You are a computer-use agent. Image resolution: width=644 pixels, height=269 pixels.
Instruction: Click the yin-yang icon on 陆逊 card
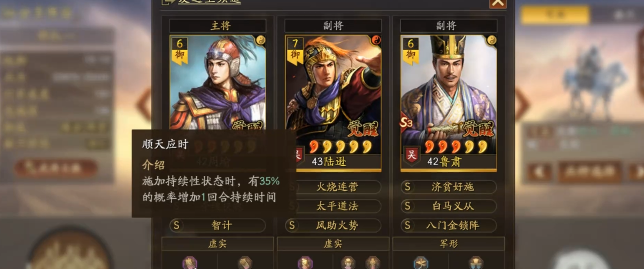coord(376,40)
